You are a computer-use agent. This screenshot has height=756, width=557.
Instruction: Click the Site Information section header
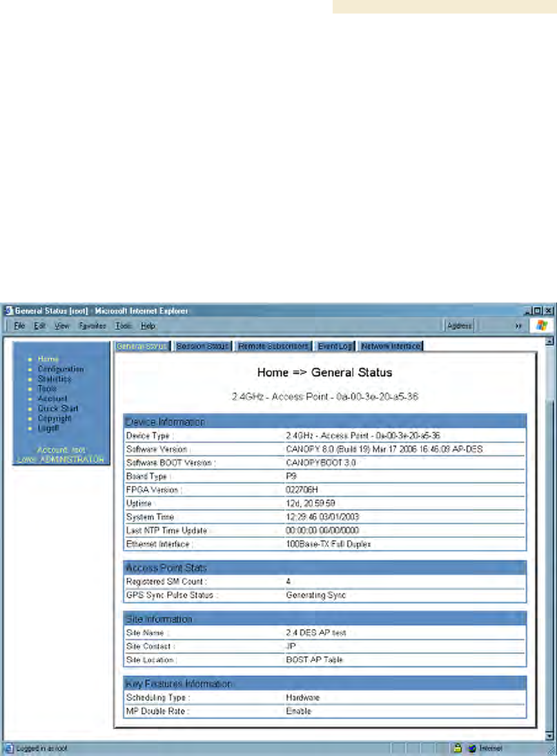[325, 619]
